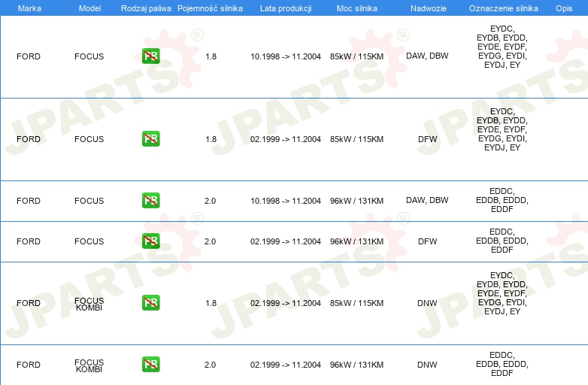Click 2.0 capacity in the DAW, DBW row
Image resolution: width=588 pixels, height=385 pixels.
tap(210, 201)
